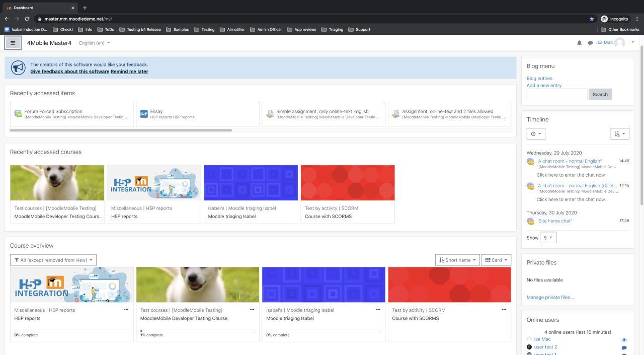The image size is (644, 355).
Task: Click the recently accessed items horizontal scrollbar
Action: point(121,130)
